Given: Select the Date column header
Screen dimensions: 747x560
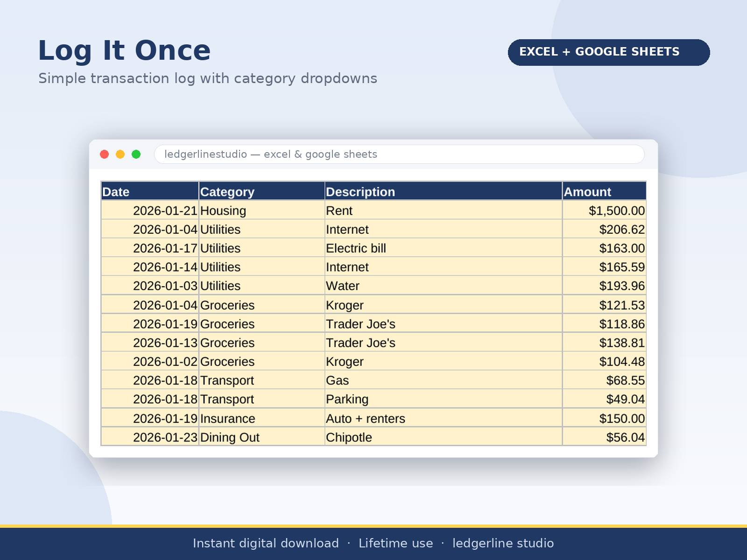Looking at the screenshot, I should (150, 191).
